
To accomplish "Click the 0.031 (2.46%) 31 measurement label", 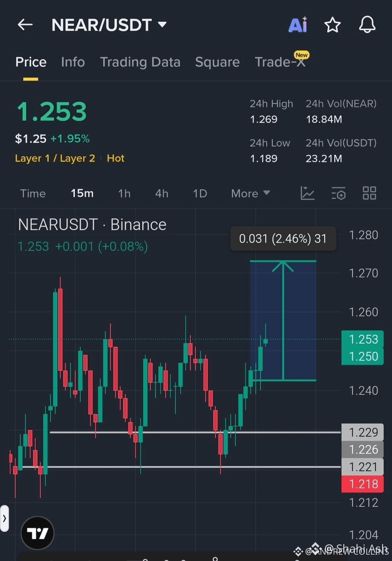I will [283, 239].
